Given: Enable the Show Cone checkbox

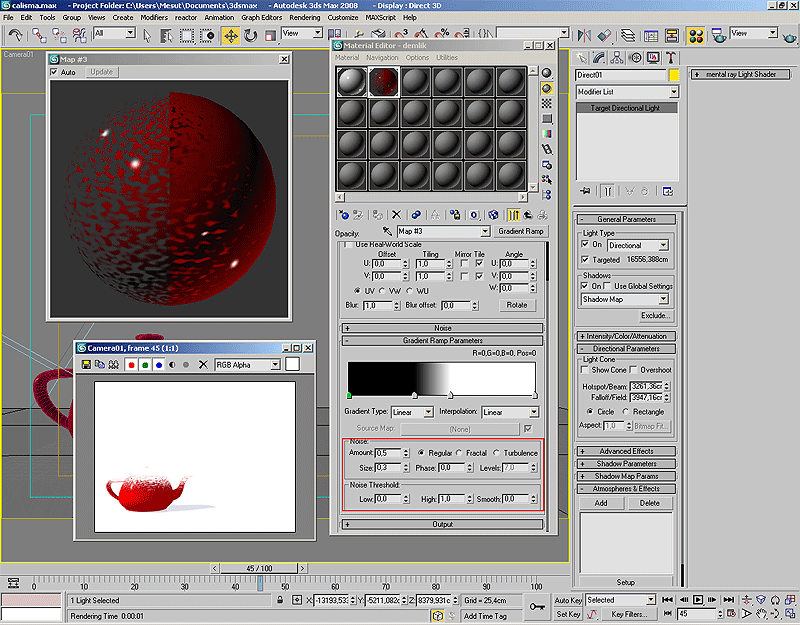Looking at the screenshot, I should pos(587,370).
